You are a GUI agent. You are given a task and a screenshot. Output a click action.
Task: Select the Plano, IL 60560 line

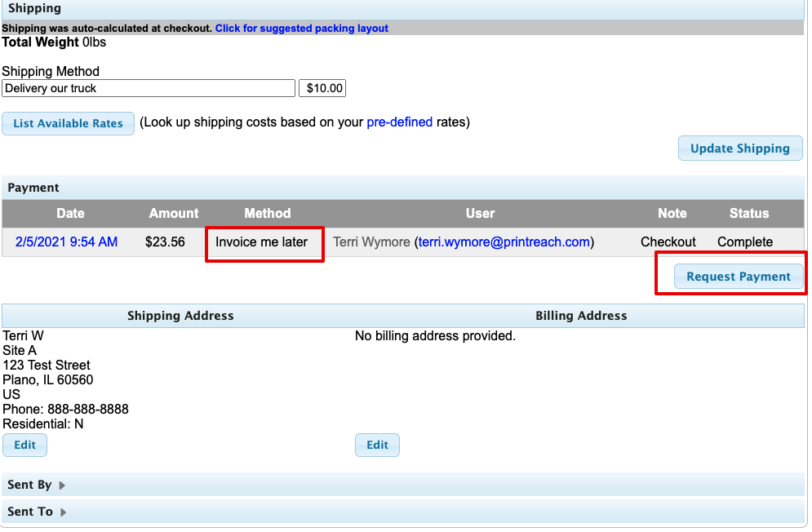click(47, 379)
